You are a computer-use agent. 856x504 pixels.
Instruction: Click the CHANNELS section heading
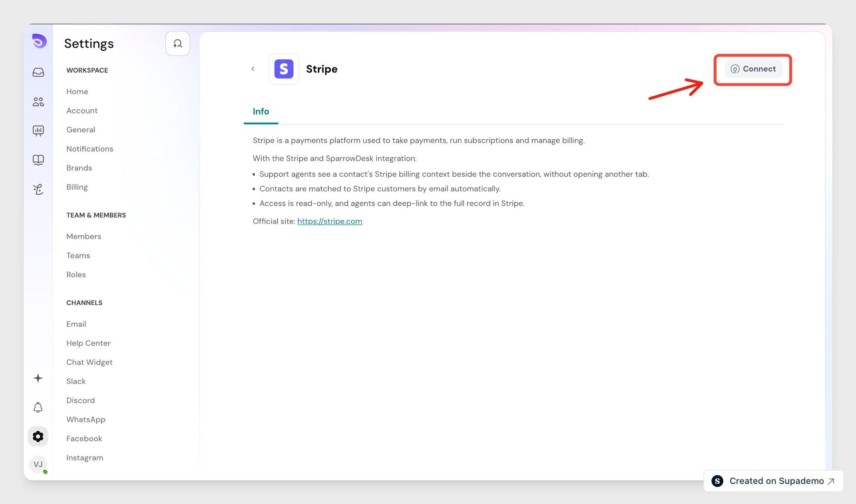coord(84,303)
